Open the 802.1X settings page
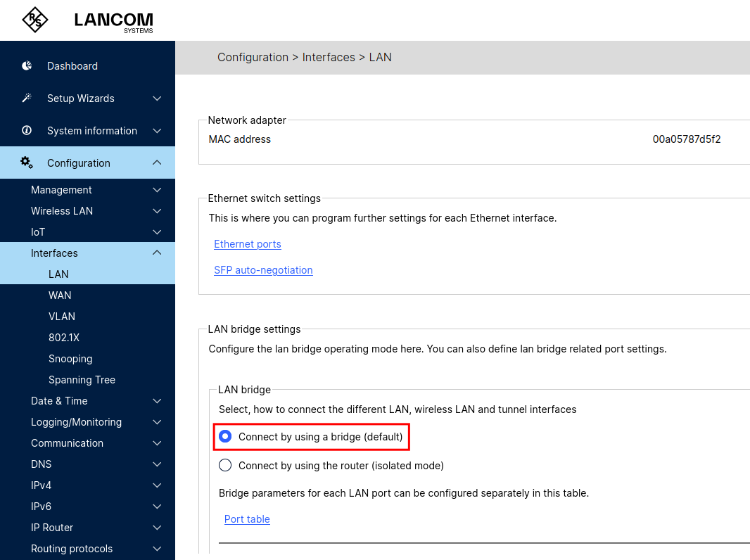750x560 pixels. tap(63, 338)
